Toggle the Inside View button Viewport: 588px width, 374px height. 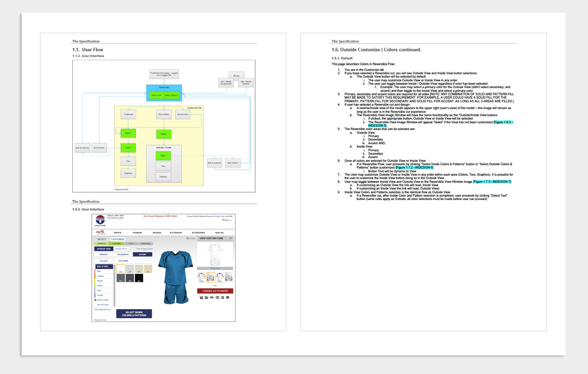pos(122,249)
